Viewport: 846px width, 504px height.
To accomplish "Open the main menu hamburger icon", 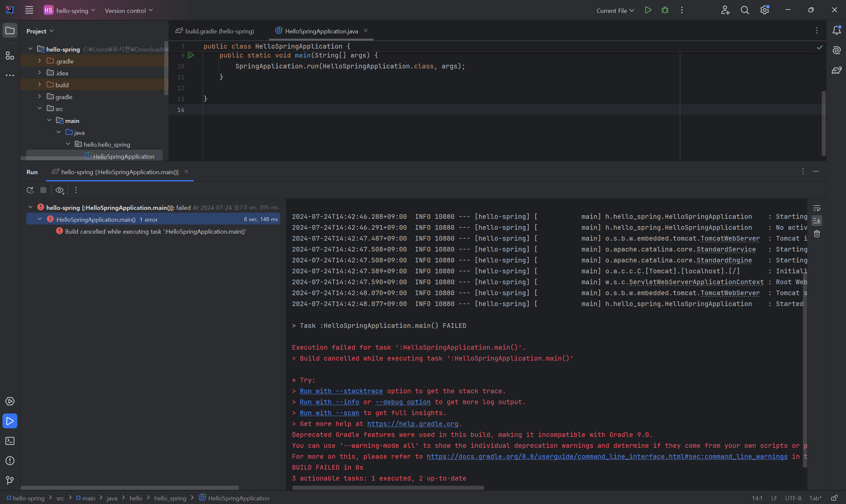I will 29,10.
